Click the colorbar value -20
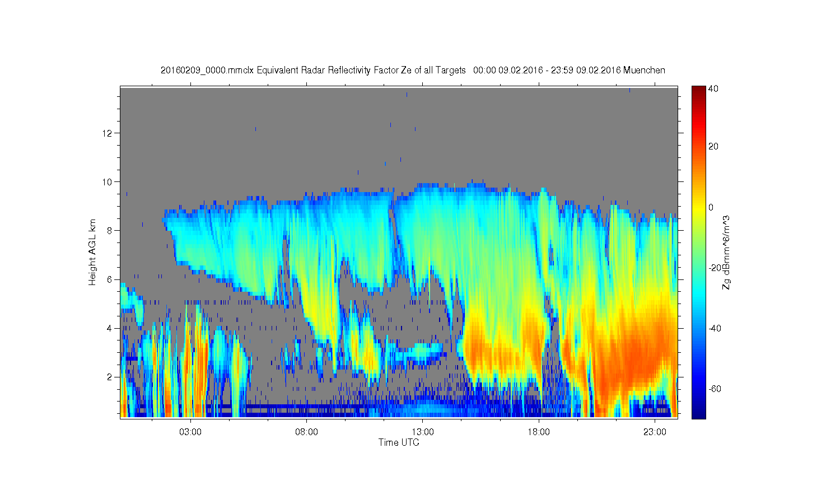Viewport: 840px width, 504px height. (x=715, y=268)
